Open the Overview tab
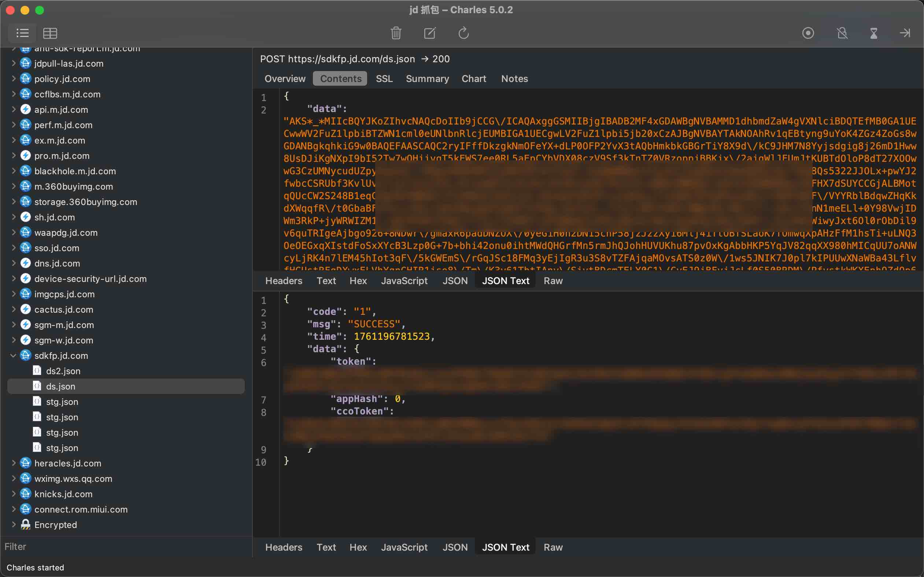Image resolution: width=924 pixels, height=577 pixels. coord(285,79)
